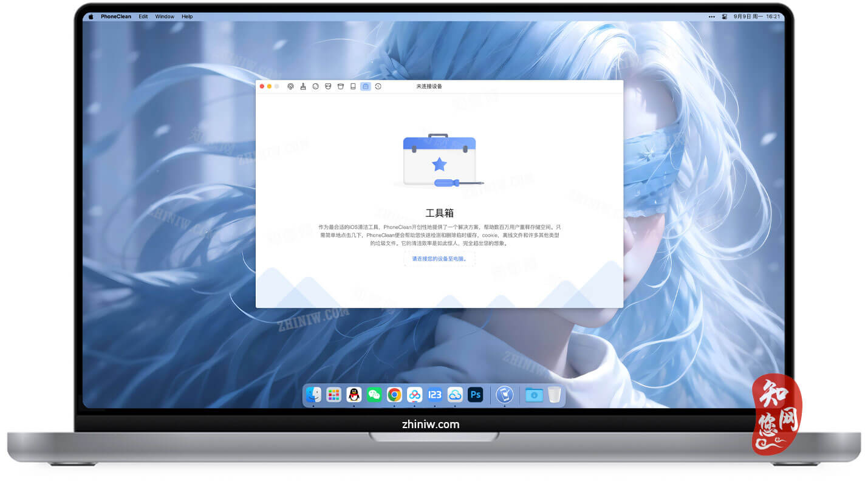Open the Apple menu
The width and height of the screenshot is (868, 484).
[x=91, y=16]
